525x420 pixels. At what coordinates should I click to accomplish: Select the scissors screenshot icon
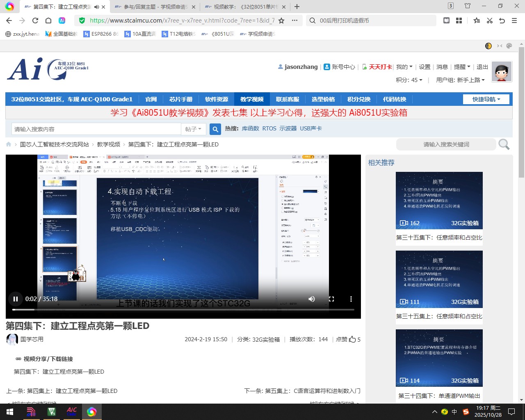[490, 20]
